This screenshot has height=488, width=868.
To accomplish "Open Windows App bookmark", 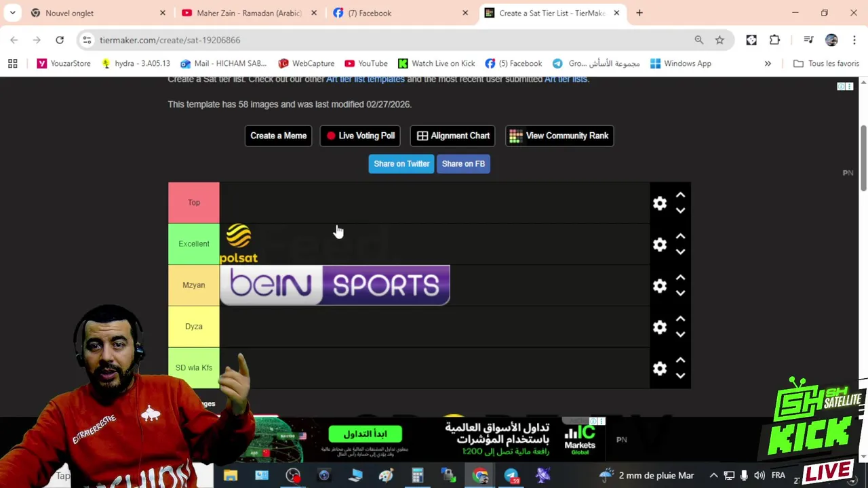I will coord(681,63).
